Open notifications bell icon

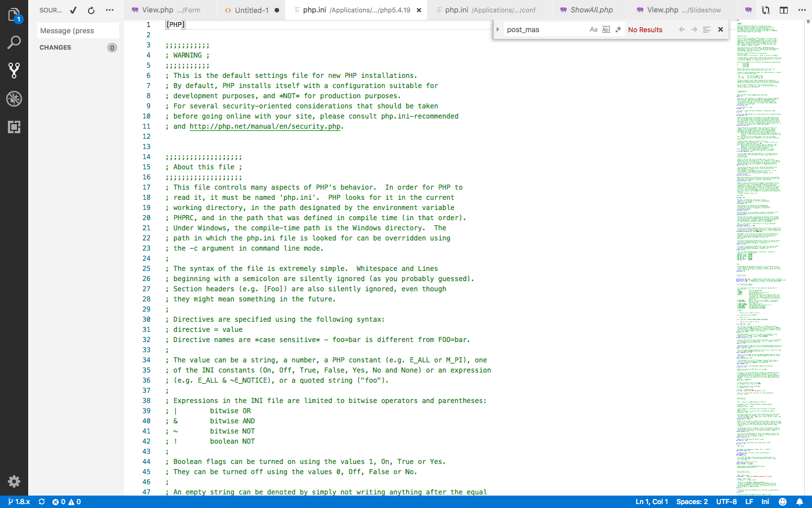coord(800,501)
